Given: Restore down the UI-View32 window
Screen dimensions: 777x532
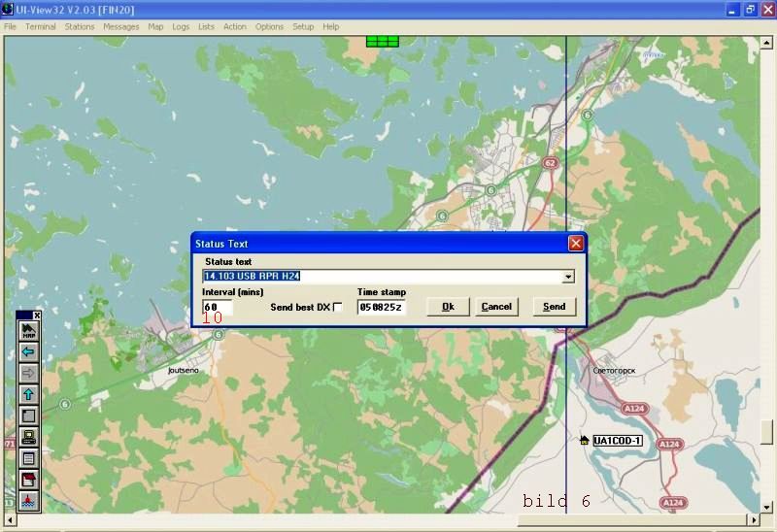Looking at the screenshot, I should tap(750, 10).
